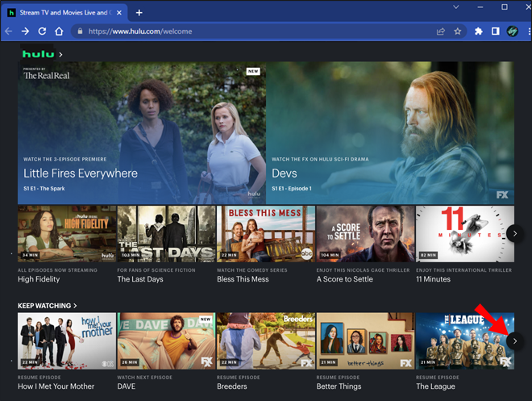Screen dimensions: 532x401
Task: Bookmark this page with the star icon
Action: (x=457, y=31)
